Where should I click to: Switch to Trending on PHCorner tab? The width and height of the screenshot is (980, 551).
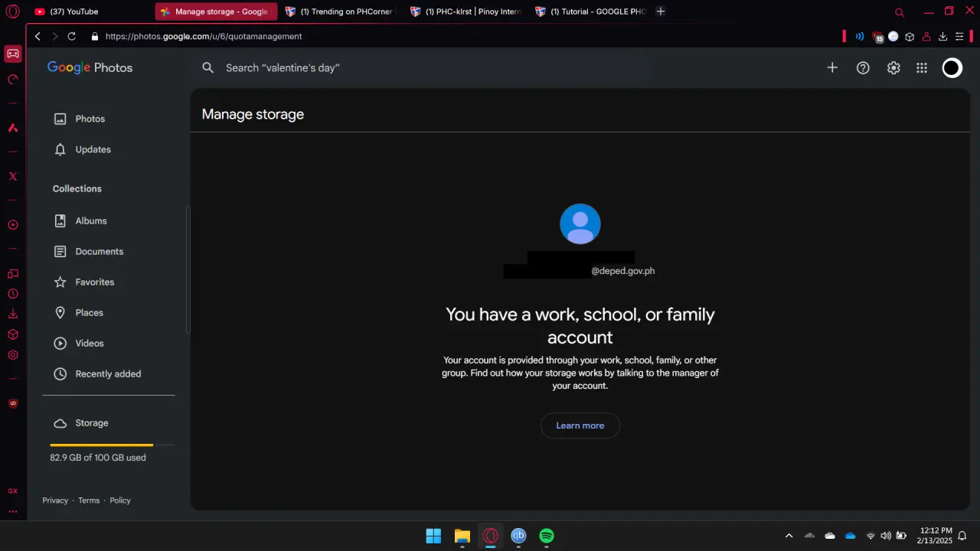(x=340, y=11)
